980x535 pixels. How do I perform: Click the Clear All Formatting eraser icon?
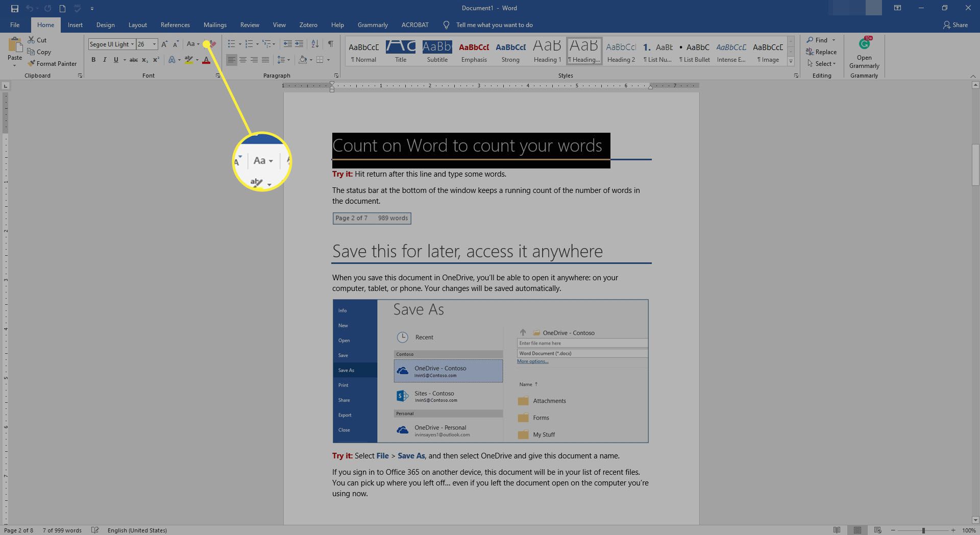tap(212, 44)
